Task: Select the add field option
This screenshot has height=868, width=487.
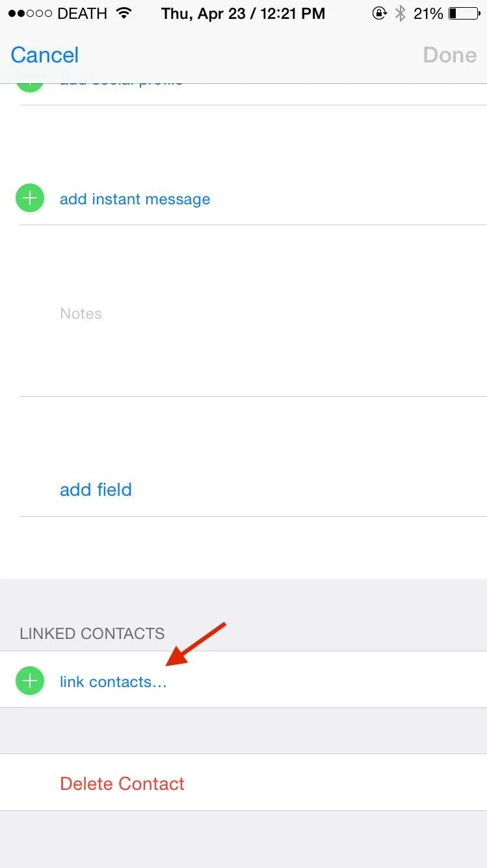Action: pos(96,489)
